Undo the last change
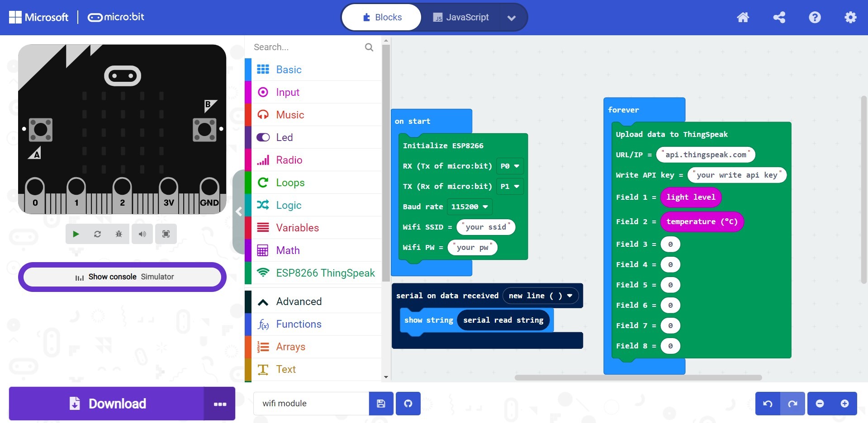The width and height of the screenshot is (868, 423). point(768,404)
